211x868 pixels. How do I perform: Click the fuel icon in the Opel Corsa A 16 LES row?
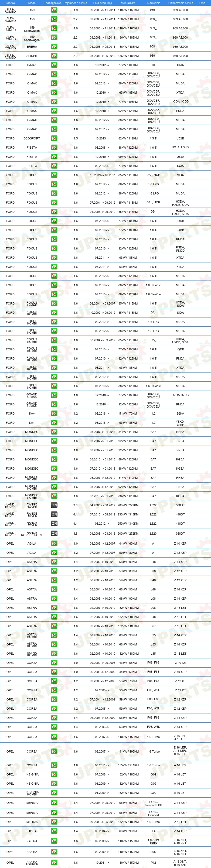coord(54,765)
